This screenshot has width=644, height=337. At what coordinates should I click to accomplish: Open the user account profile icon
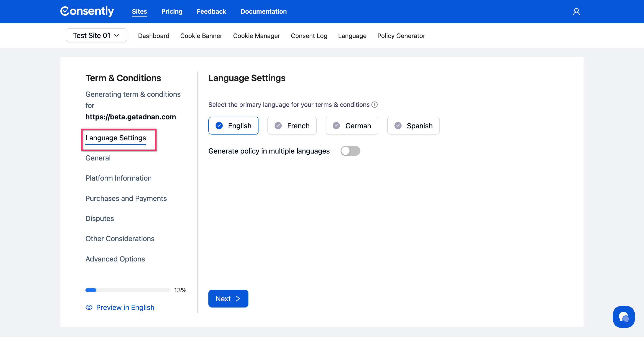576,12
